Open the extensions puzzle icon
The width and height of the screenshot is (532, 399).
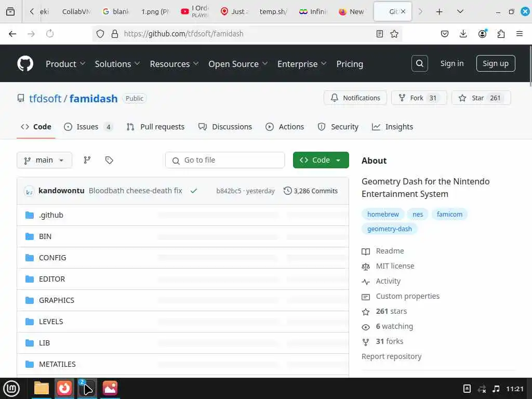[501, 34]
